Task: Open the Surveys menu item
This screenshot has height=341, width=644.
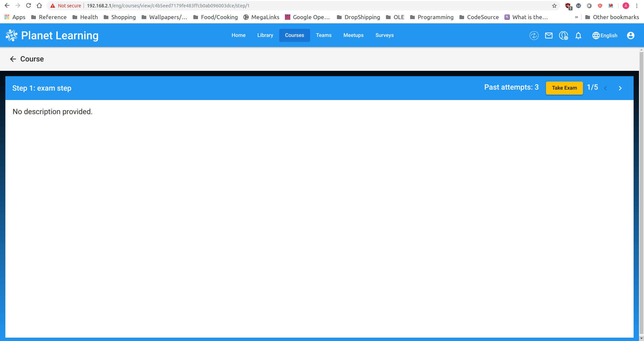Action: (x=385, y=35)
